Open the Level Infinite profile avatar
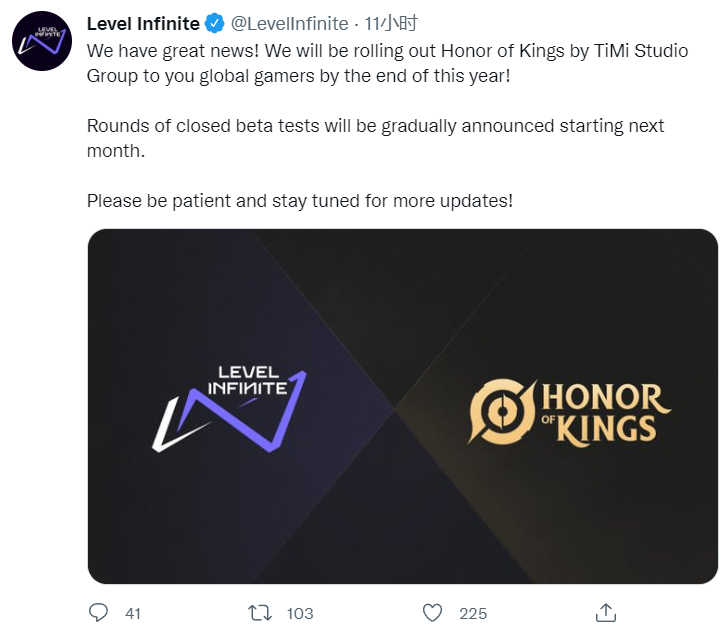The image size is (728, 630). 41,41
